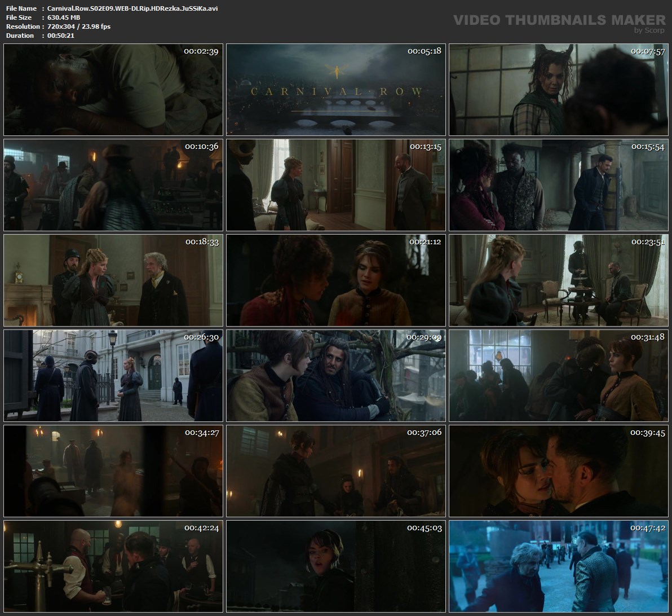The height and width of the screenshot is (616, 672).
Task: Click the file name Carnival.Row.S02E09 text
Action: [x=132, y=8]
